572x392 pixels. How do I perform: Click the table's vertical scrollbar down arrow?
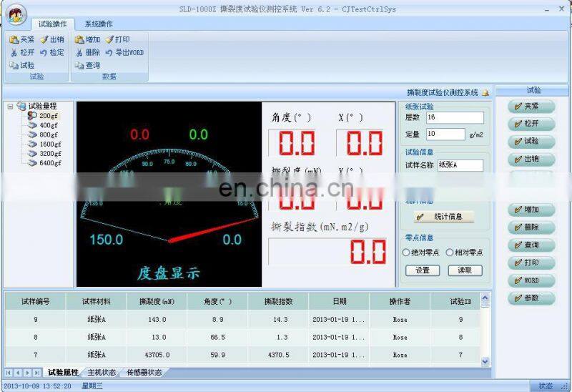pyautogui.click(x=486, y=362)
